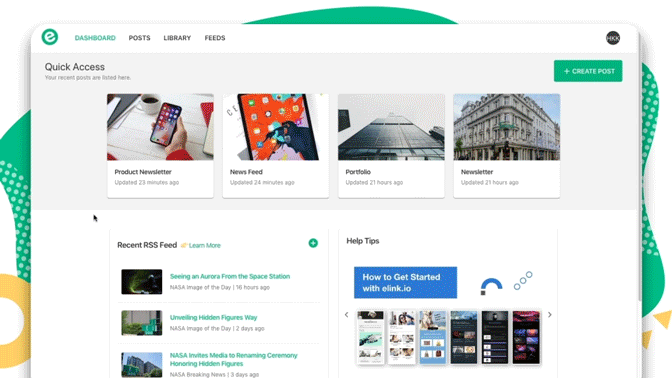Select the third blue template thumbnail
This screenshot has height=378, width=672.
point(433,338)
